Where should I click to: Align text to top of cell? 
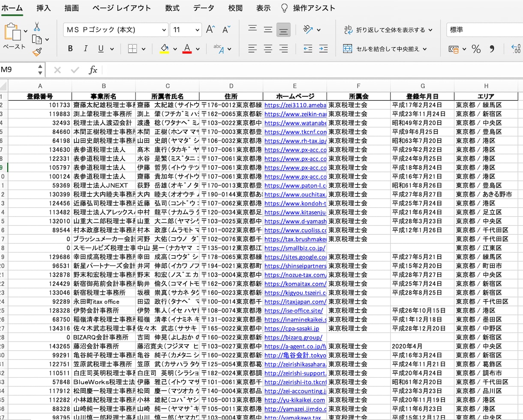point(252,30)
